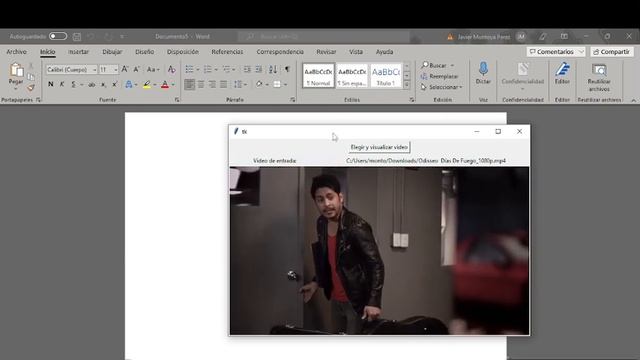Click the clear formatting icon
The height and width of the screenshot is (360, 640).
[171, 69]
